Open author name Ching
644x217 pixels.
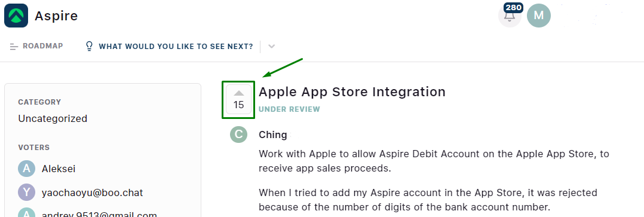coord(272,135)
